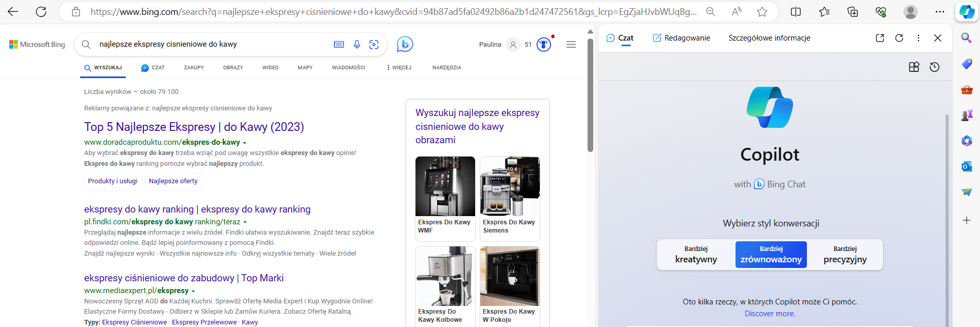Refresh the Copilot pane
The width and height of the screenshot is (980, 327).
point(899,38)
